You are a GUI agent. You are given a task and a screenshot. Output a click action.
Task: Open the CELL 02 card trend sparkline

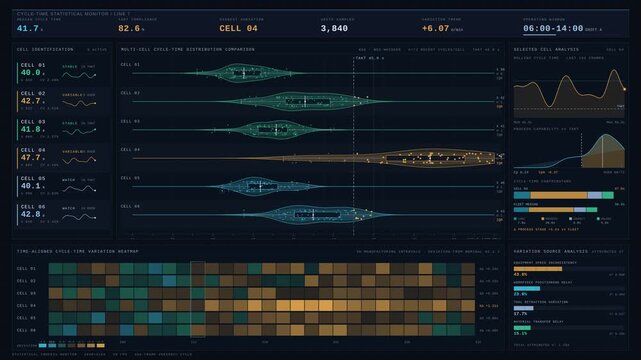click(x=79, y=103)
